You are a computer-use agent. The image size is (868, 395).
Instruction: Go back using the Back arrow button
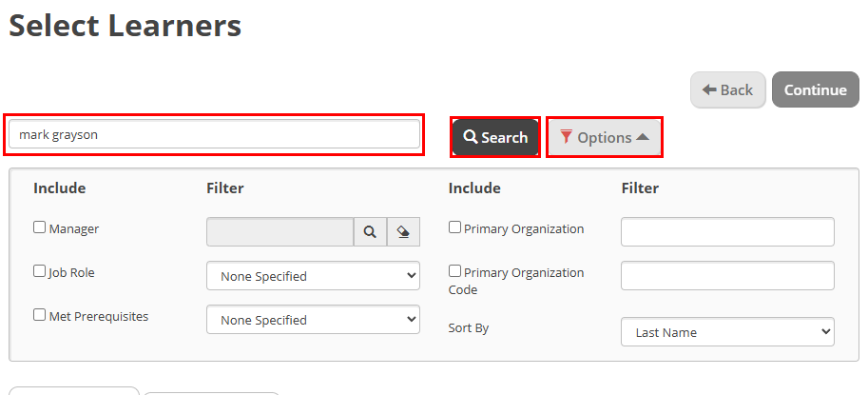coord(727,89)
